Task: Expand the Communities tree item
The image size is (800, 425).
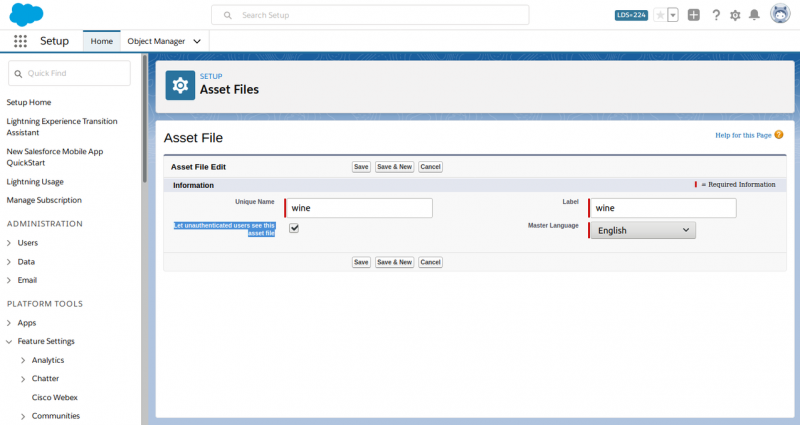Action: [23, 416]
